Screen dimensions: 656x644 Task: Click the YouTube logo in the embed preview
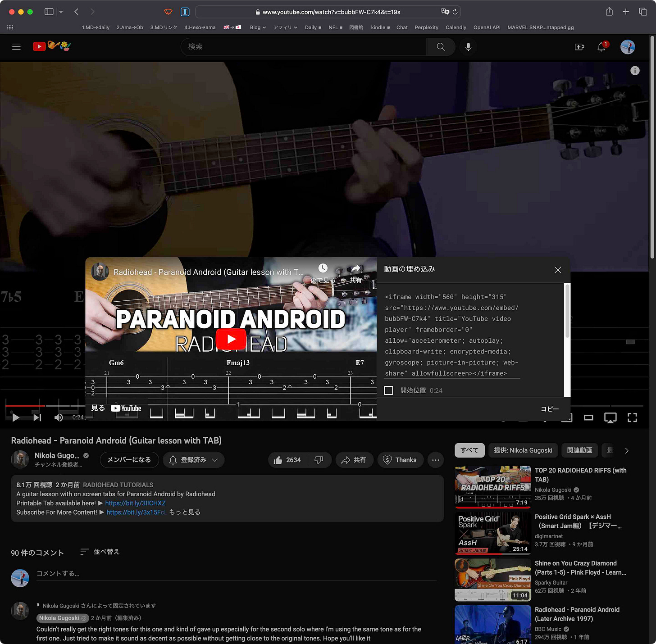[126, 408]
